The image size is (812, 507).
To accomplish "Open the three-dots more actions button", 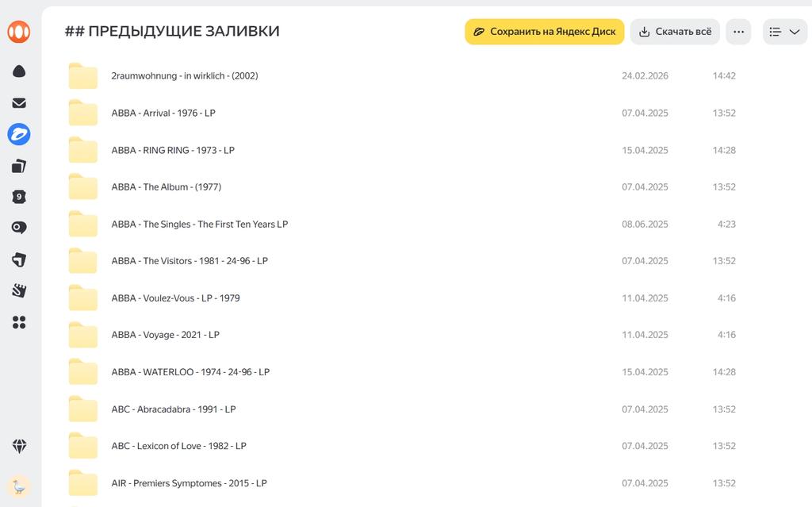I will (738, 33).
